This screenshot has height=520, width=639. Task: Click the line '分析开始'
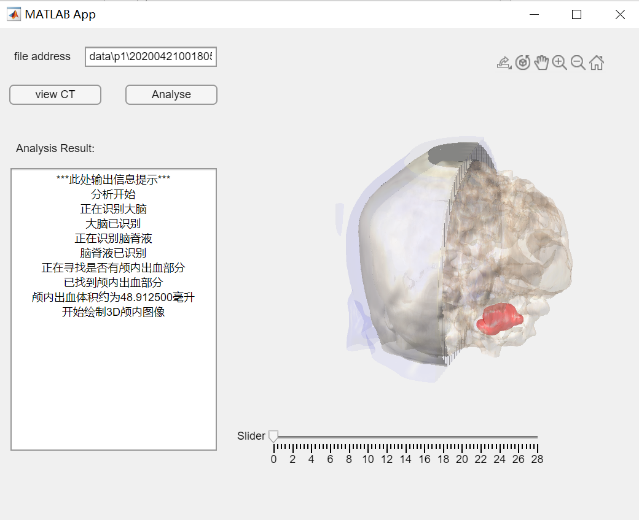113,194
